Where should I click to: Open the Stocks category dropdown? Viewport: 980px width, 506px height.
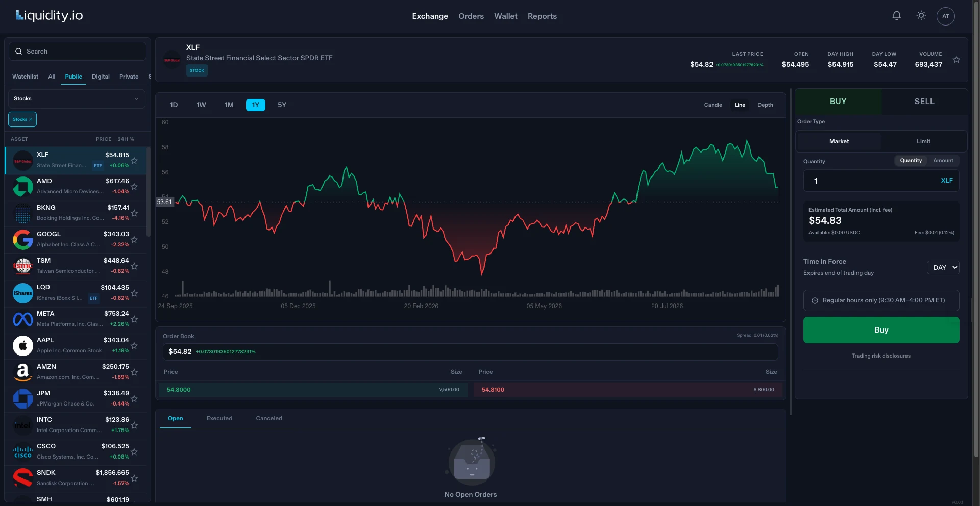pos(77,98)
